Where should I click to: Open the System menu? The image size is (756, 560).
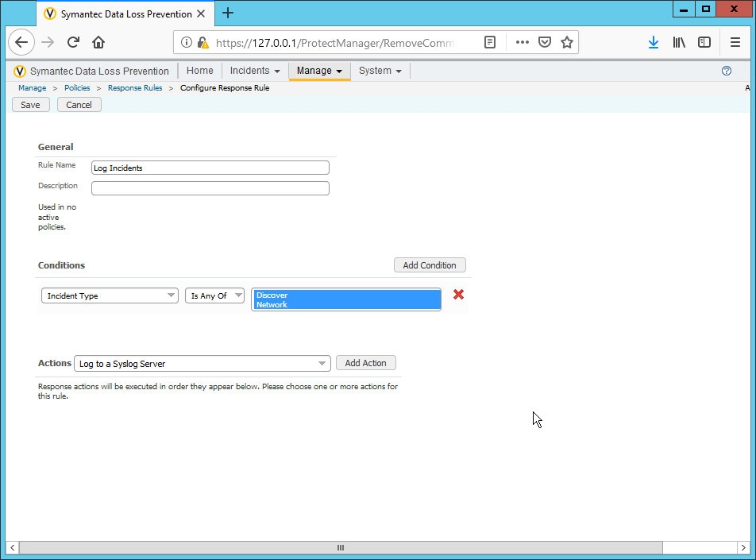tap(380, 71)
